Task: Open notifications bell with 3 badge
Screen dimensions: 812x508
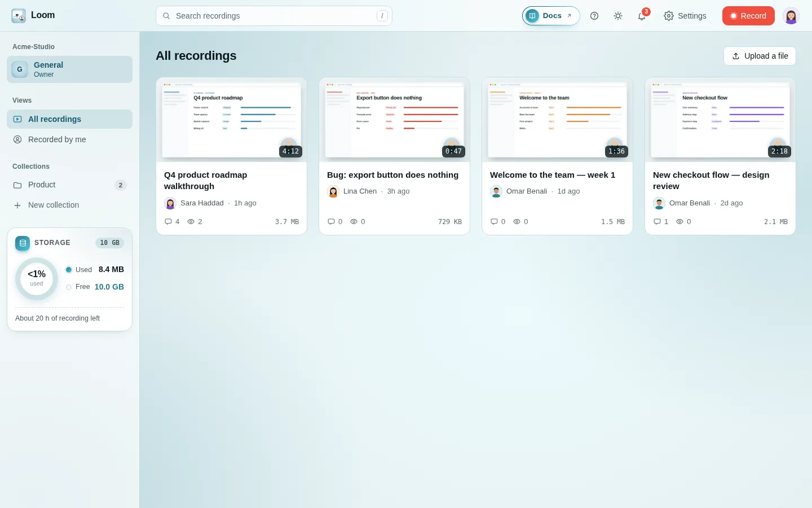Action: point(642,16)
